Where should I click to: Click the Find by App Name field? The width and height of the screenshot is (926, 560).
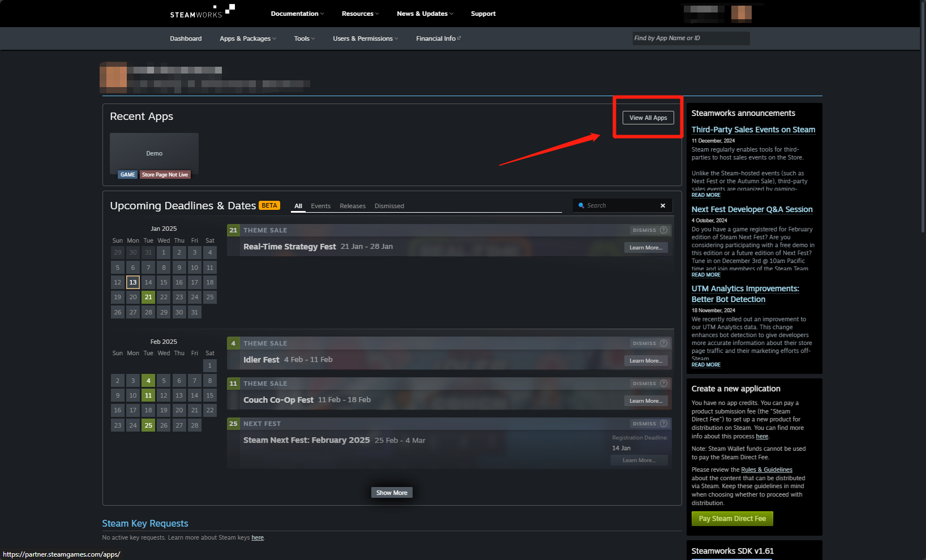coord(691,38)
